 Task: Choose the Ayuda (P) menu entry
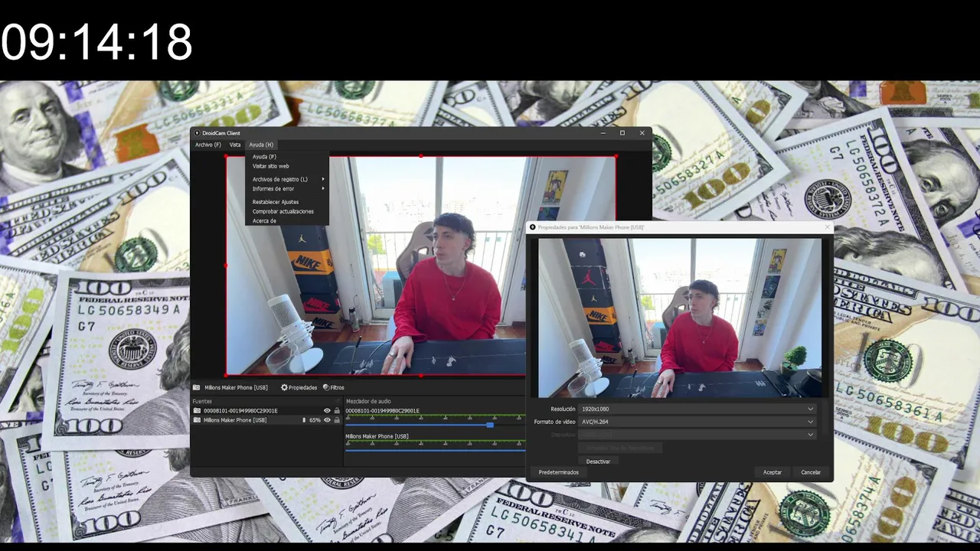pos(287,156)
